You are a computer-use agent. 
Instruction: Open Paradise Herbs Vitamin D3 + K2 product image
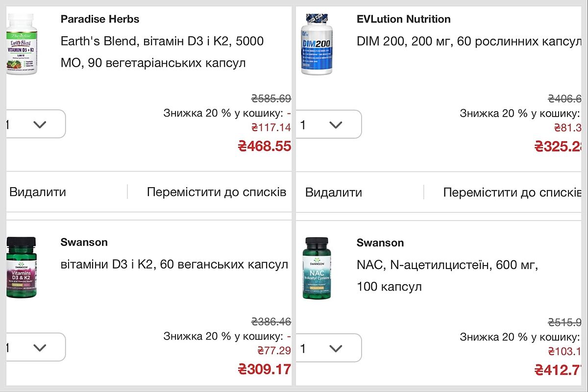22,44
